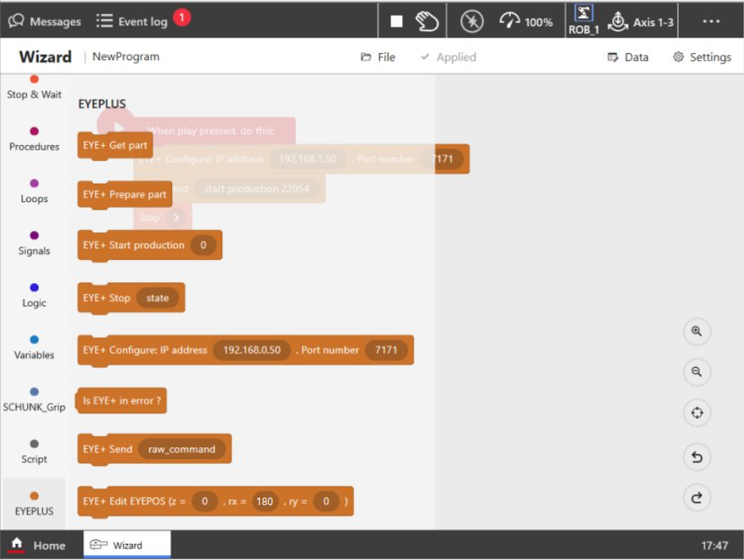Open the Event log with notification badge
This screenshot has height=560, width=744.
(x=131, y=21)
